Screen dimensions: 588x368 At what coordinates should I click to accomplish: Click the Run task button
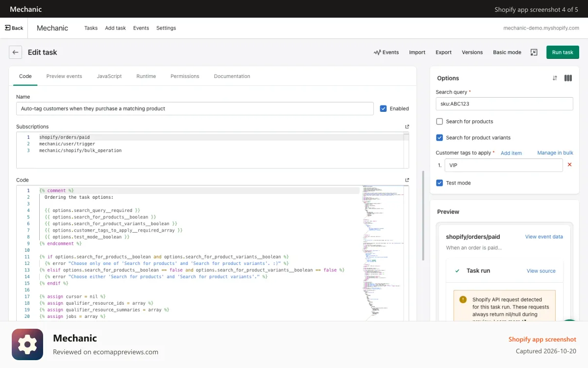click(x=563, y=52)
